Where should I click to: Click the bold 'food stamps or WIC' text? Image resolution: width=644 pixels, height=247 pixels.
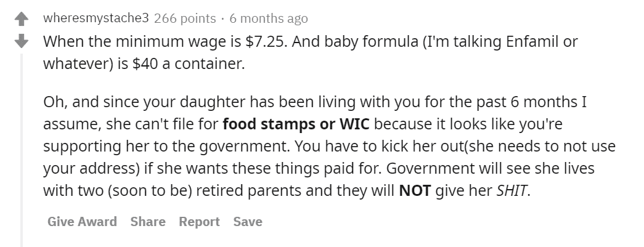[296, 124]
